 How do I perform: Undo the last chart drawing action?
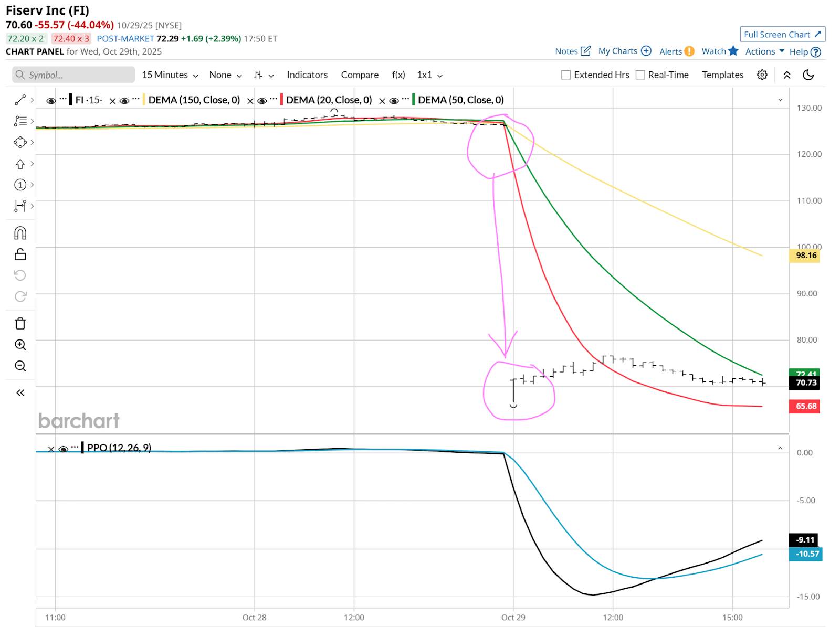tap(20, 275)
